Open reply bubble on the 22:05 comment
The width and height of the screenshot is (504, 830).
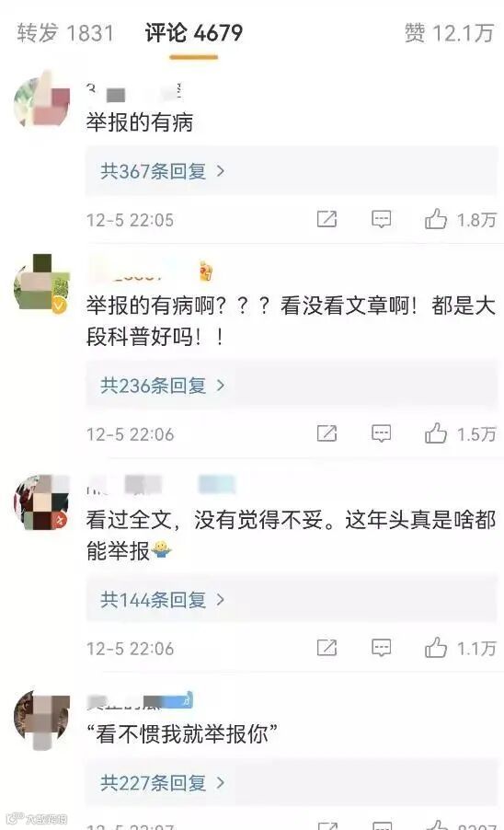[381, 219]
